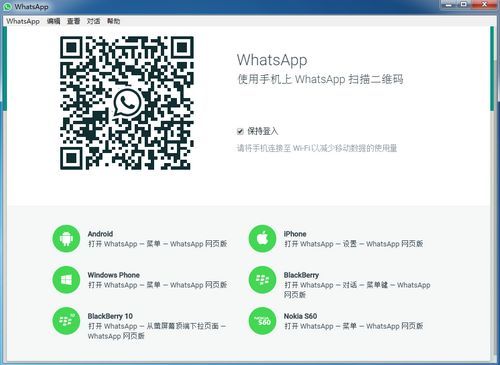Click the Android heading text
Viewport: 500px width, 365px height.
click(100, 234)
